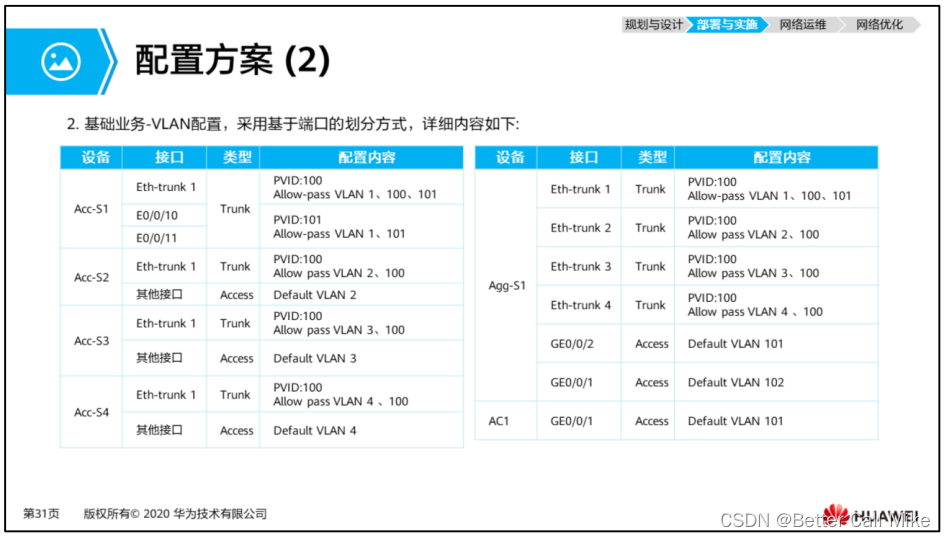Select the AC1 device cell
This screenshot has height=537, width=945.
pyautogui.click(x=506, y=421)
